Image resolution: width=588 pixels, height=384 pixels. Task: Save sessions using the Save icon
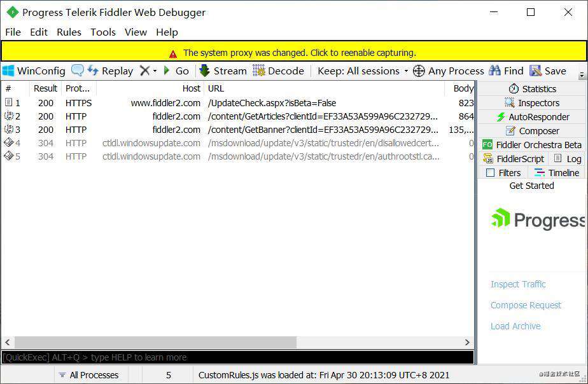(548, 71)
